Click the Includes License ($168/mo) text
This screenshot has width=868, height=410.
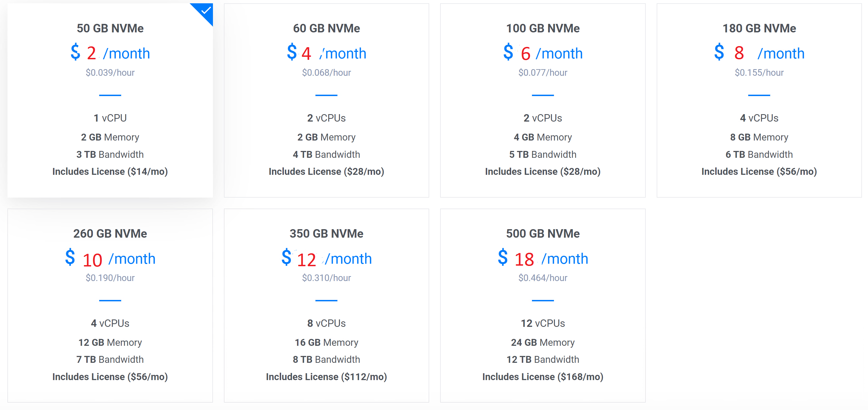542,377
